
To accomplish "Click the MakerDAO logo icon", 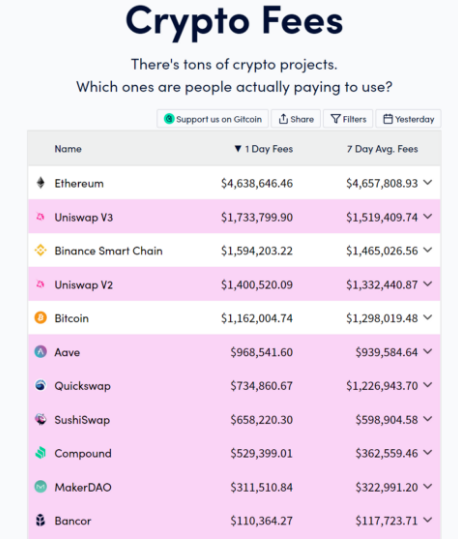I will [x=41, y=487].
